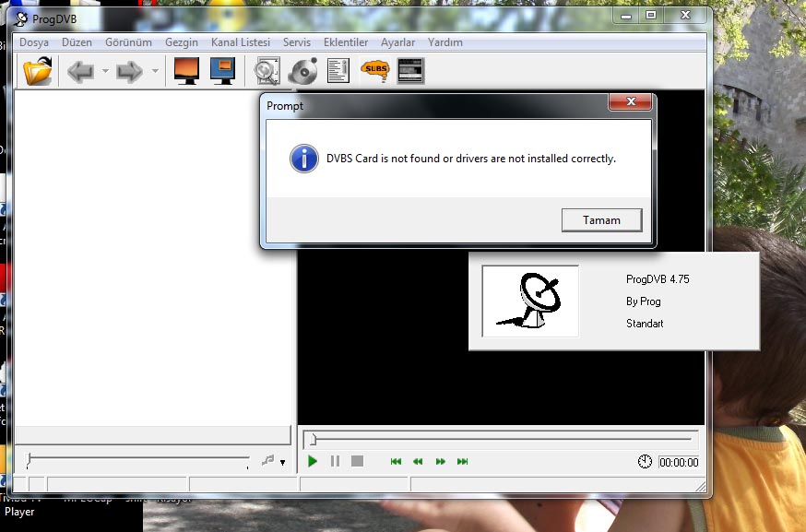This screenshot has width=806, height=532.
Task: Click the window resize grip corner
Action: (x=701, y=486)
